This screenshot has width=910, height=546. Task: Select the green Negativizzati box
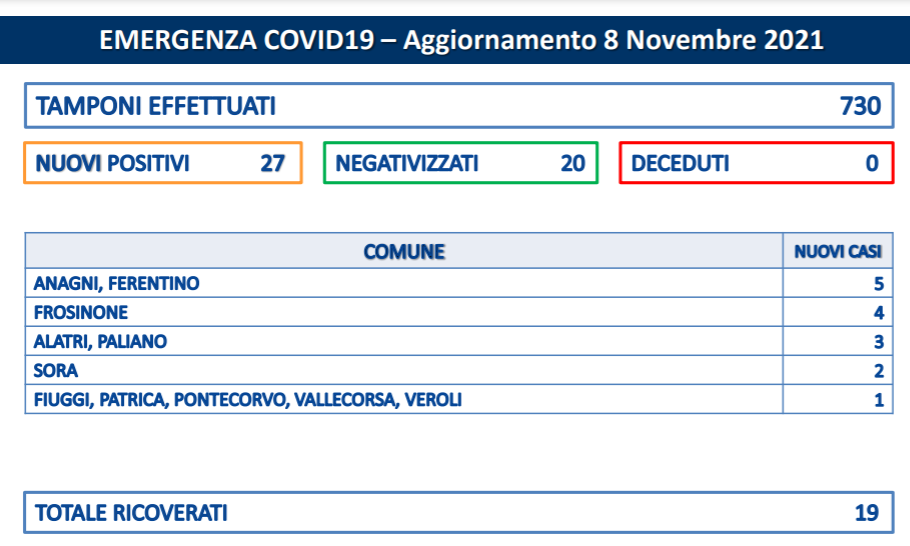point(461,163)
